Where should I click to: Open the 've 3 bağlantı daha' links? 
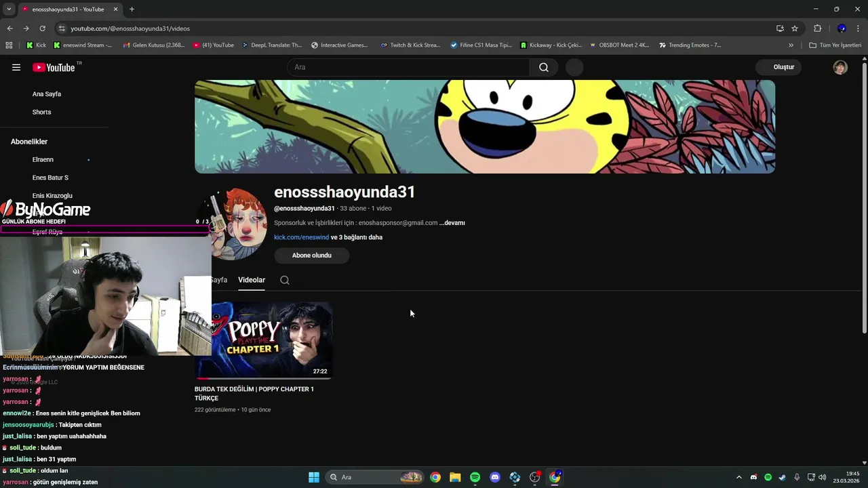357,237
